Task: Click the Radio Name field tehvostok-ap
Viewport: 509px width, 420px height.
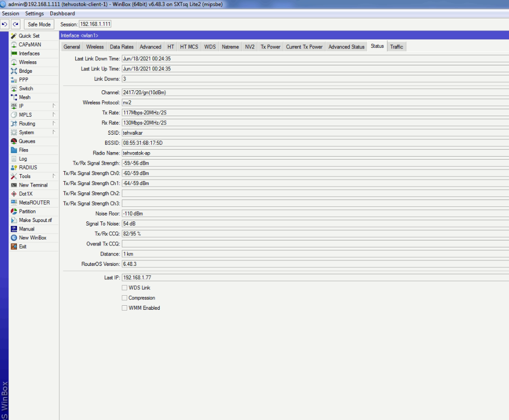Action: tap(315, 153)
